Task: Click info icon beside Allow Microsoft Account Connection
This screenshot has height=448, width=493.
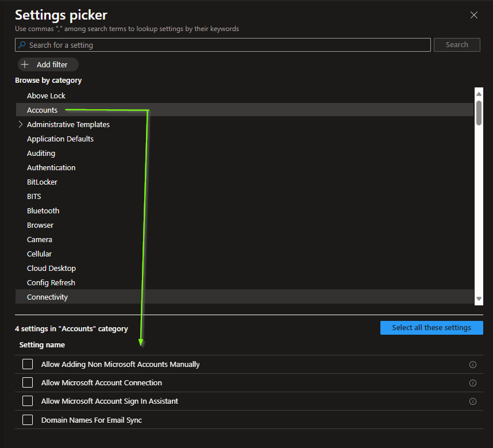Action: (473, 383)
